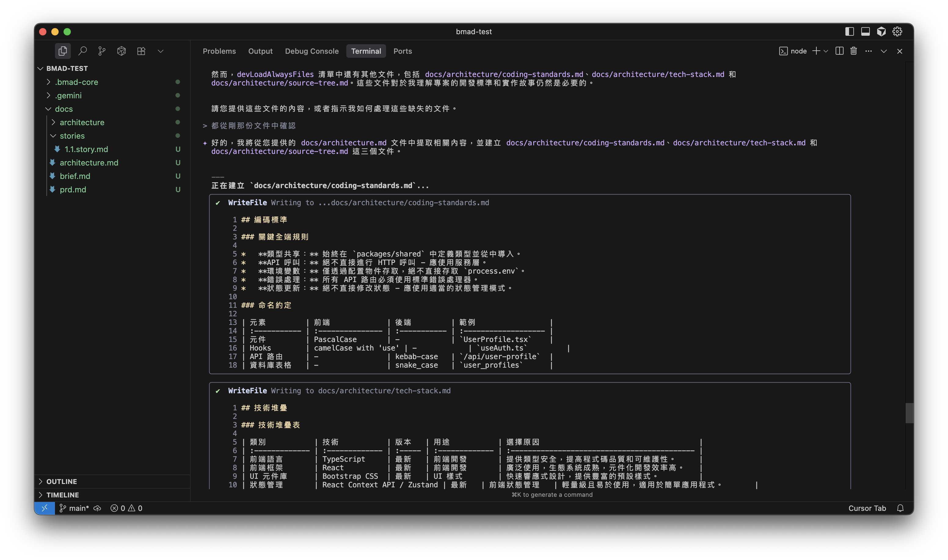This screenshot has height=560, width=948.
Task: Create new terminal with plus icon
Action: (x=816, y=51)
